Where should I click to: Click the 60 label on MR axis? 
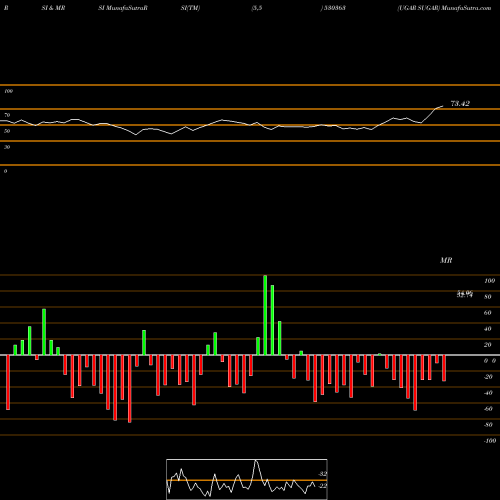[x=488, y=313]
